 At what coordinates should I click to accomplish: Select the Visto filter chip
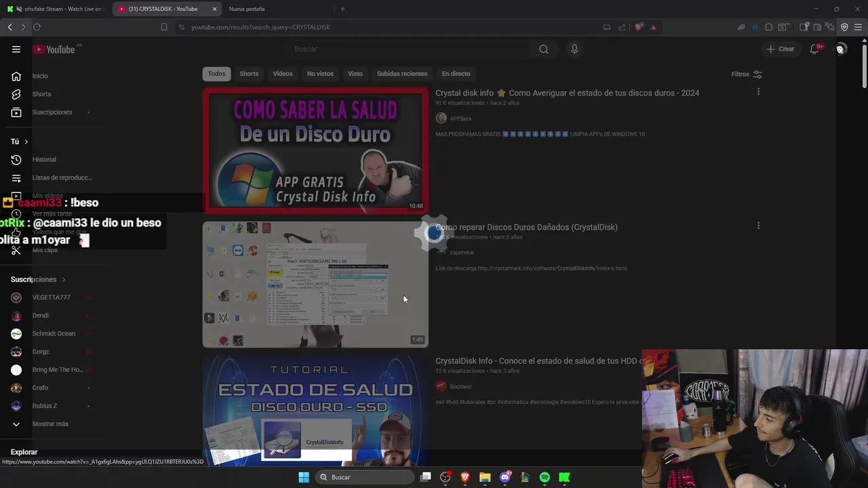coord(355,74)
